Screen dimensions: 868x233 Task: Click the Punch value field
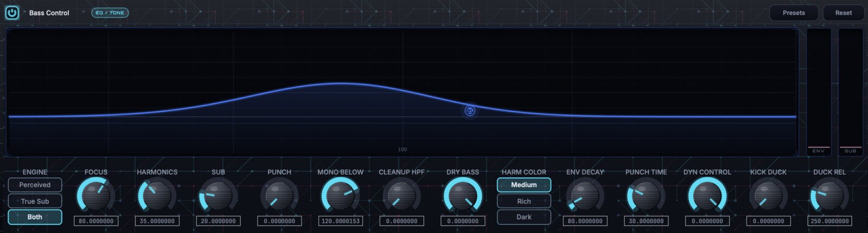(x=279, y=221)
